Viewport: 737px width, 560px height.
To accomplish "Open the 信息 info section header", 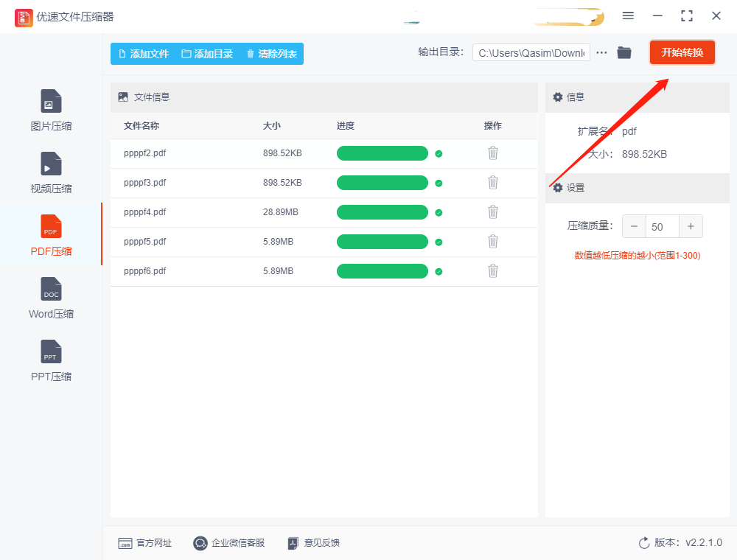I will click(573, 97).
